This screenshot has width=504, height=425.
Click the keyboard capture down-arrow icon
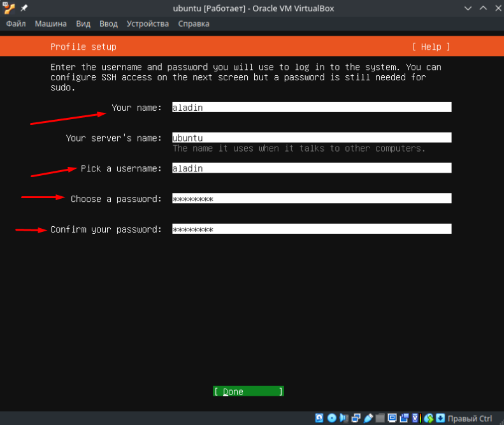tap(440, 418)
